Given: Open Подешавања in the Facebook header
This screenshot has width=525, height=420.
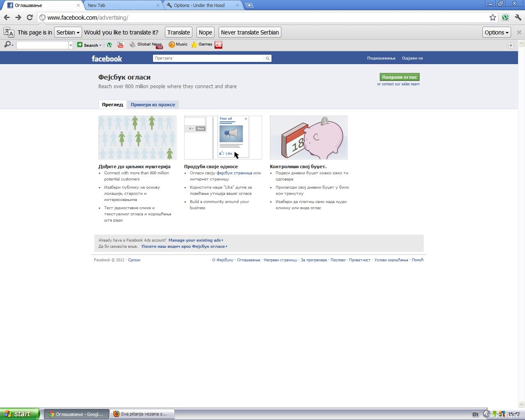Looking at the screenshot, I should pyautogui.click(x=381, y=58).
